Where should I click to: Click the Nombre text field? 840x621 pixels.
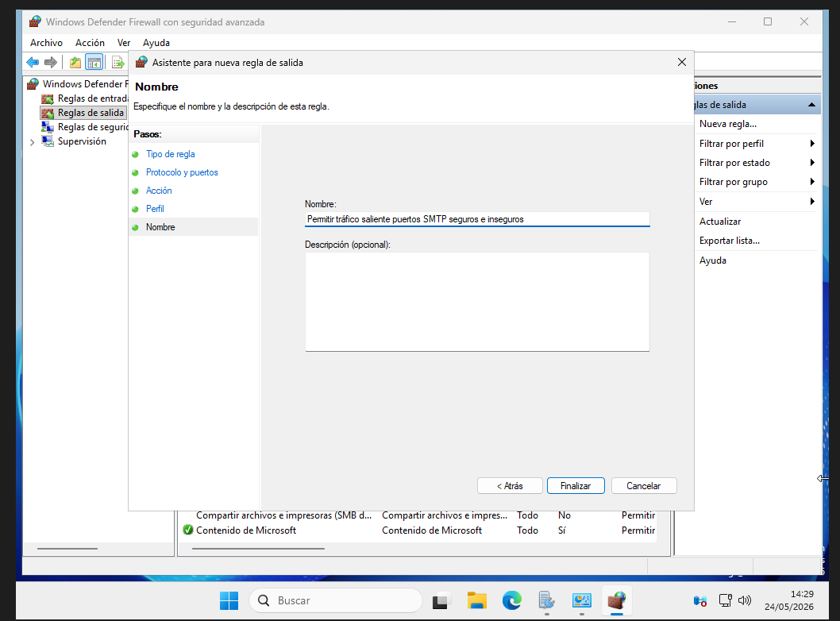(477, 219)
